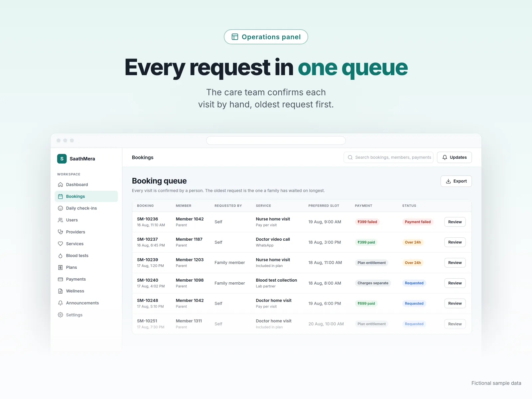Export the booking queue
This screenshot has height=399, width=532.
tap(456, 181)
